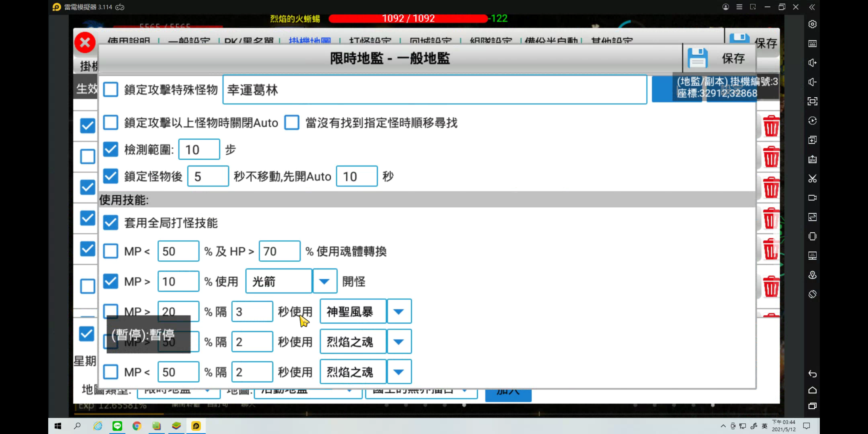The width and height of the screenshot is (868, 434).
Task: Click the trash icon next to 檢測範圍 row
Action: click(771, 156)
